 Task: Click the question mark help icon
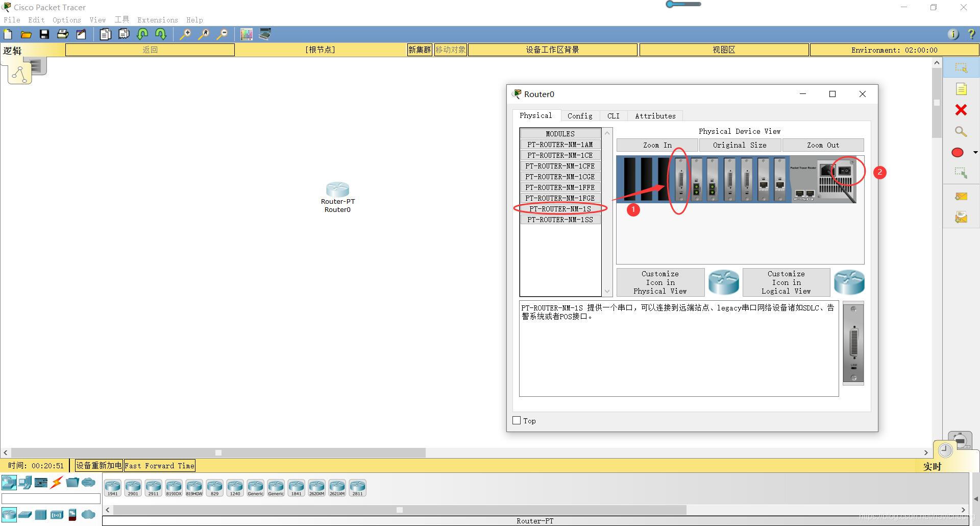(x=971, y=34)
